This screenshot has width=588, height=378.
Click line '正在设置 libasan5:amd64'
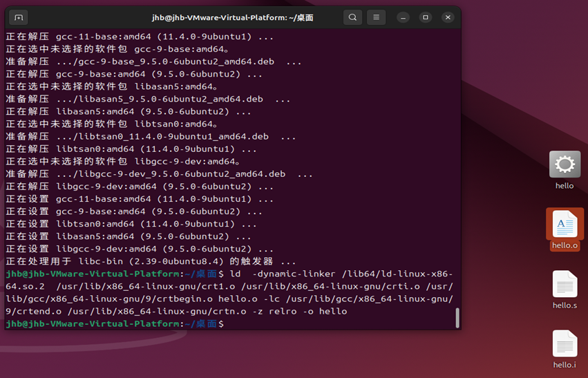pyautogui.click(x=129, y=236)
